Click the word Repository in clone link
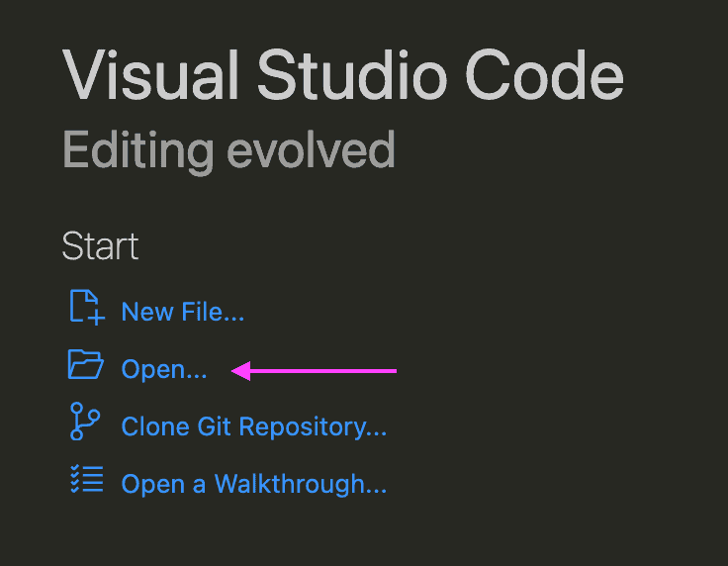The image size is (728, 566). point(313,426)
